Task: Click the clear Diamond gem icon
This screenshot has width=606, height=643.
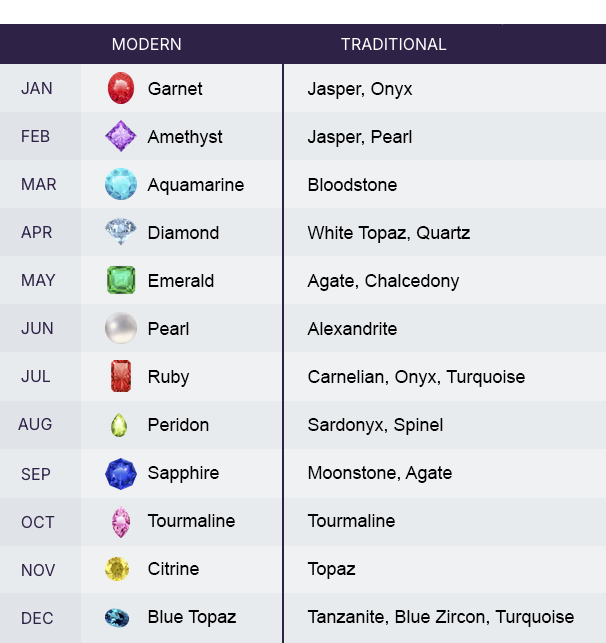Action: click(121, 232)
